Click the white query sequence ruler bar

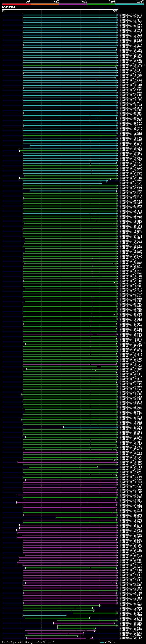pyautogui.click(x=60, y=10)
